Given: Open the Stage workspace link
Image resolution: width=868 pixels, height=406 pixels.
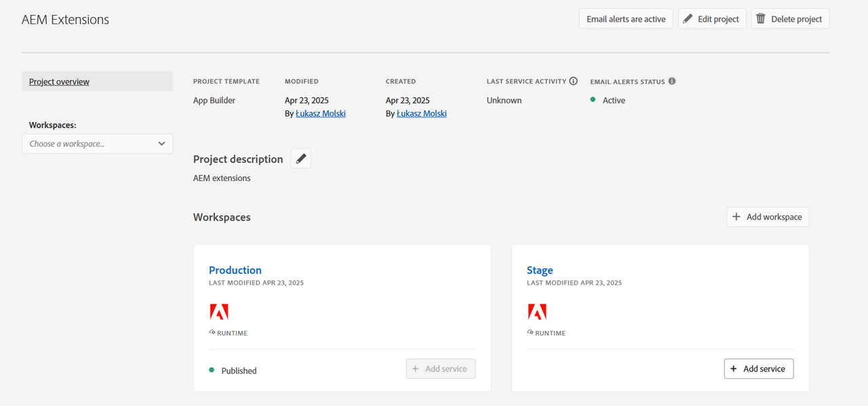Looking at the screenshot, I should [540, 270].
